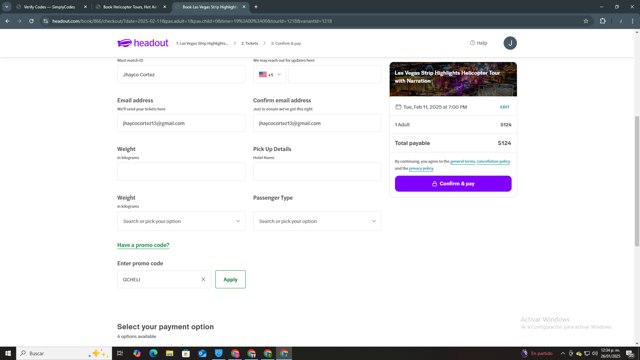Open the Passenger Type dropdown
Viewport: 640px width, 360px height.
coord(317,221)
